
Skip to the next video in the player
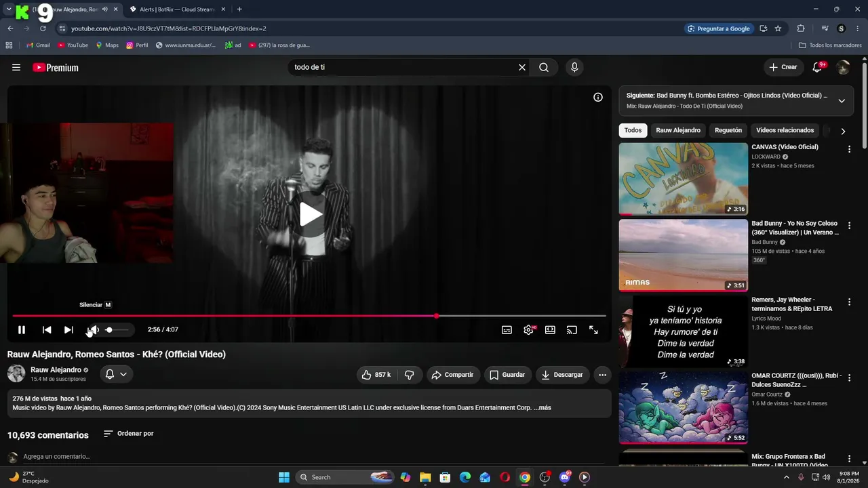(68, 330)
